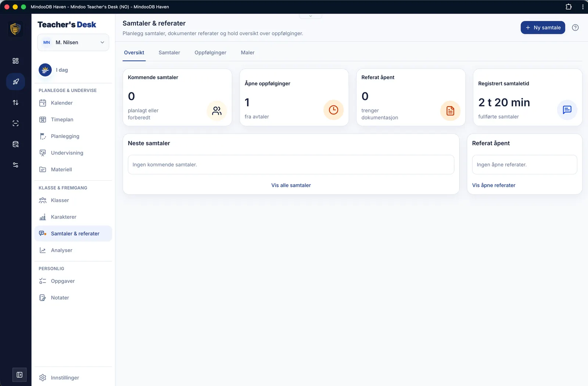Screen dimensions: 588x386
Task: Click the scan frame icon in left rail
Action: pos(15,123)
